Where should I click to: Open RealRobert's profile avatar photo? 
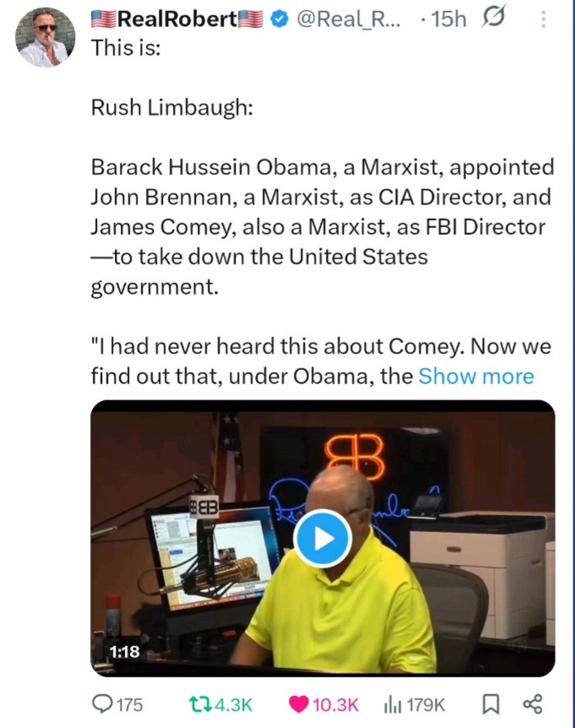click(46, 37)
